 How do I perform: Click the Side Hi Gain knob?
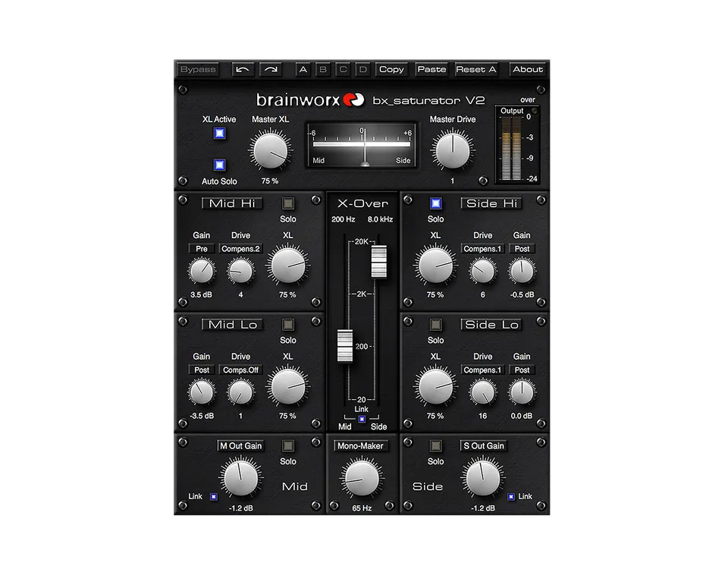(522, 271)
